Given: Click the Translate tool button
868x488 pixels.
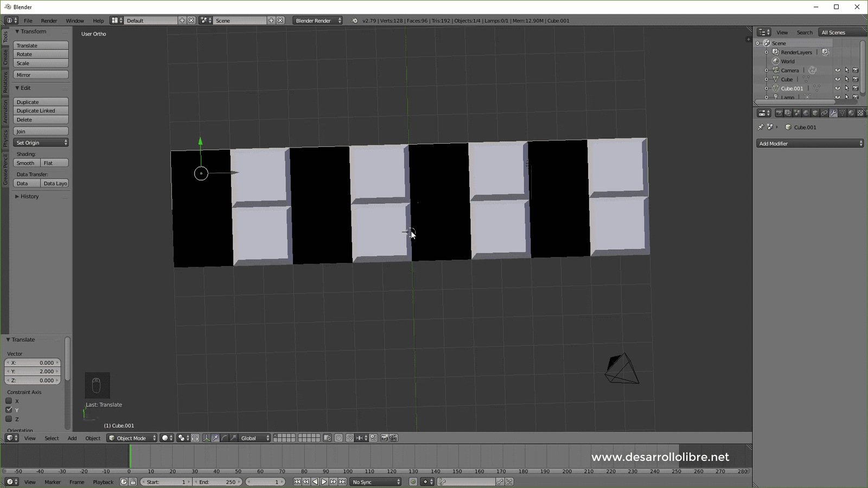Looking at the screenshot, I should point(41,46).
